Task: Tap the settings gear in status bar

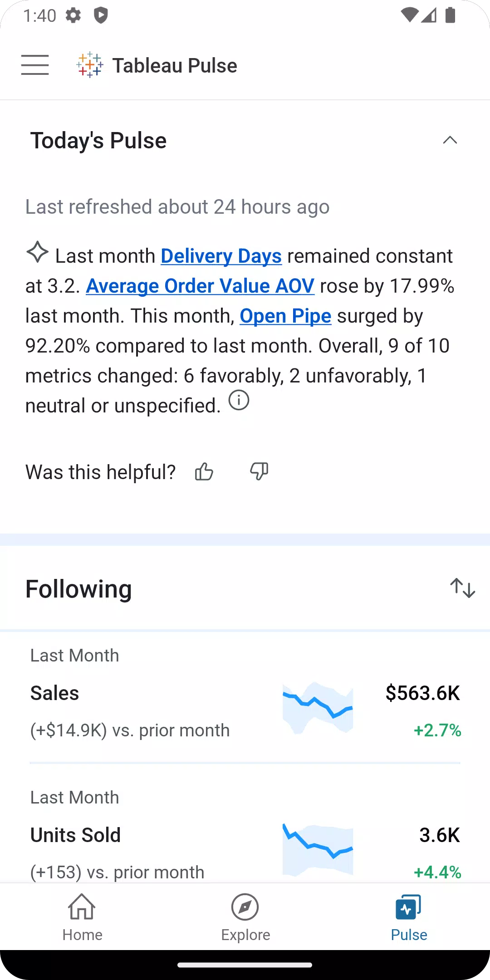Action: tap(73, 15)
